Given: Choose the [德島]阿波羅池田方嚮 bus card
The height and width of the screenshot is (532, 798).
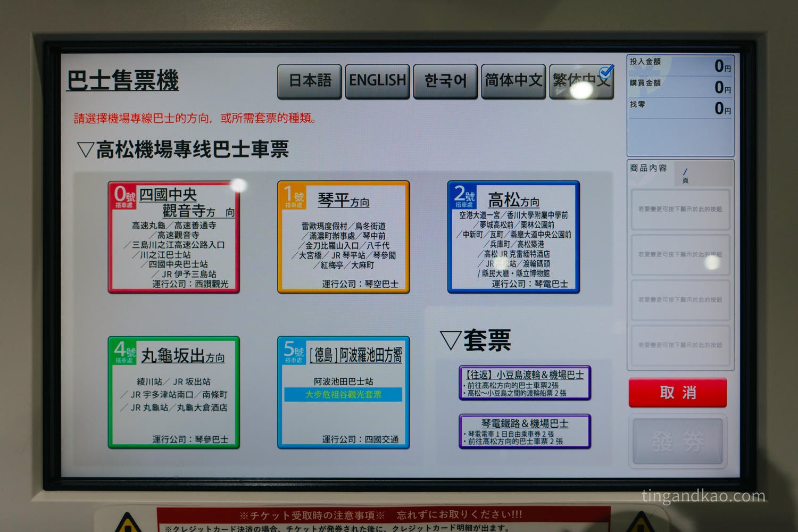Looking at the screenshot, I should pos(344,393).
